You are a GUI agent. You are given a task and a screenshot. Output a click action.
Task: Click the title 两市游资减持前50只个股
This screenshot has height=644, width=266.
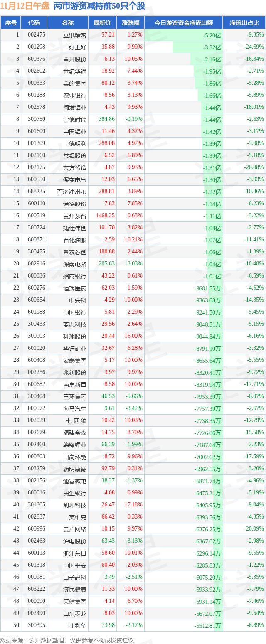100,6
